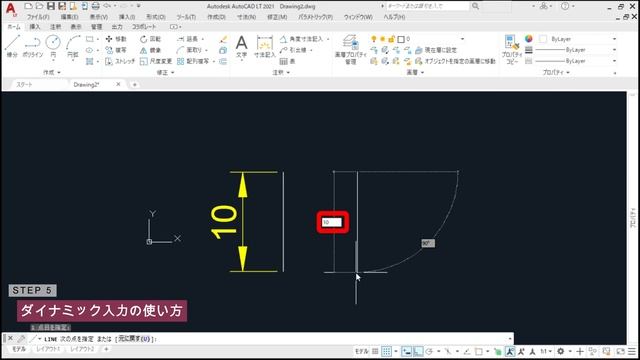Viewport: 640px width, 360px height.
Task: Click the Mirror (鏡像) tool
Action: (150, 50)
